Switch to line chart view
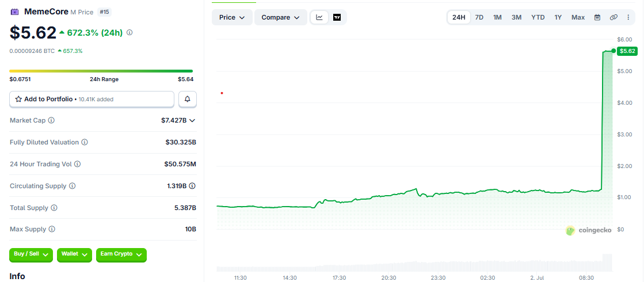The image size is (644, 282). pos(319,17)
